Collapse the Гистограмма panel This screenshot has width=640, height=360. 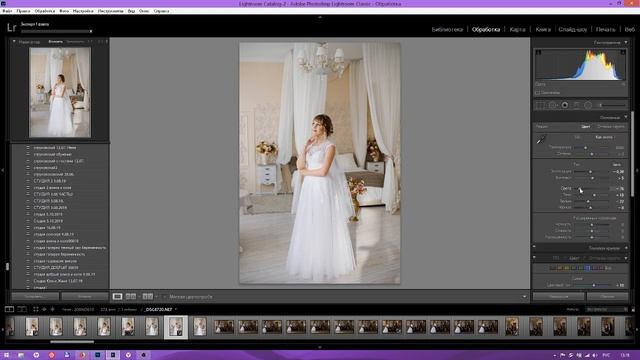[x=626, y=42]
